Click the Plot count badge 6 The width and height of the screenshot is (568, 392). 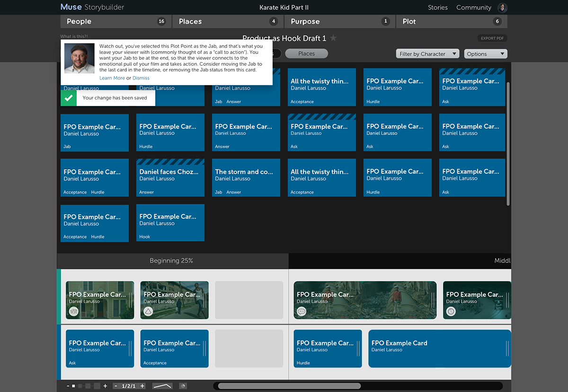497,21
